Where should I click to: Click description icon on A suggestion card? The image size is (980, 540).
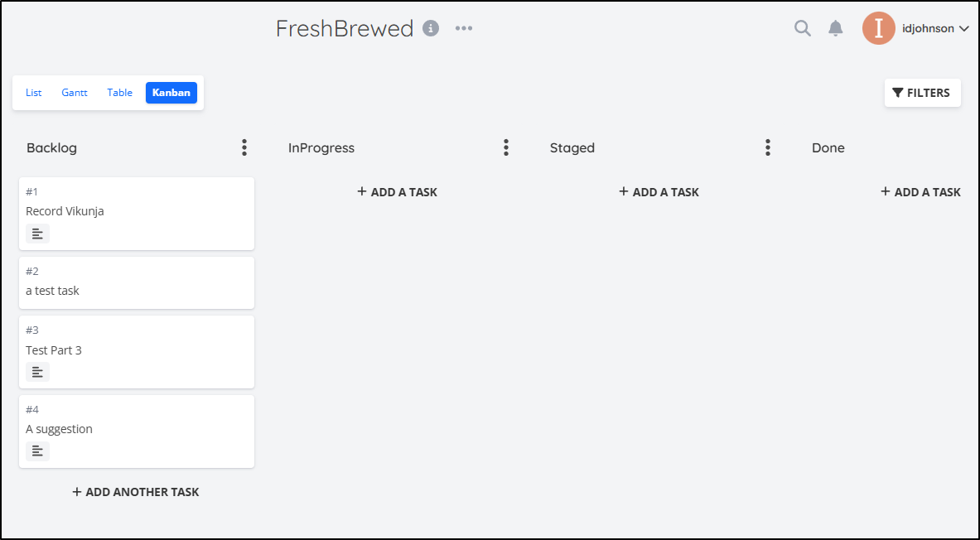coord(37,451)
